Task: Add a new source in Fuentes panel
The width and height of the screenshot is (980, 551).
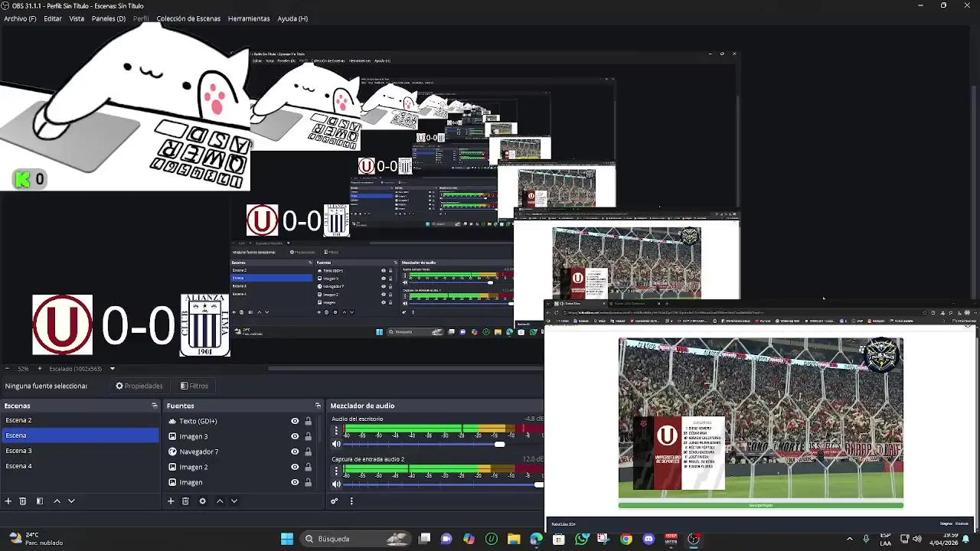Action: tap(171, 501)
